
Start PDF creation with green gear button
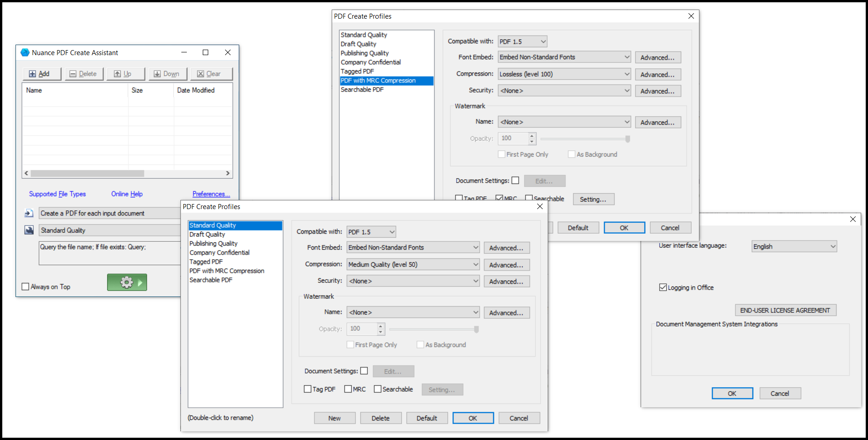click(x=127, y=282)
